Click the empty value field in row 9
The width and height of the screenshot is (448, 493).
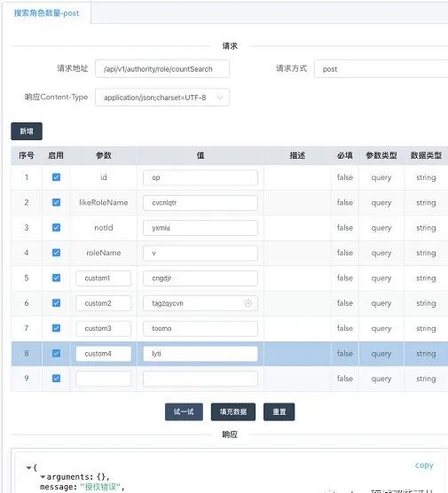tap(200, 379)
